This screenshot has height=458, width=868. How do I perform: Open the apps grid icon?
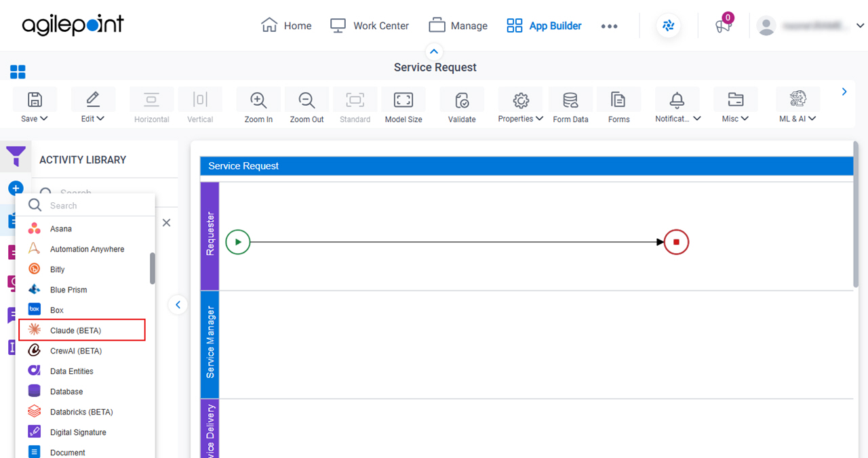pos(18,72)
